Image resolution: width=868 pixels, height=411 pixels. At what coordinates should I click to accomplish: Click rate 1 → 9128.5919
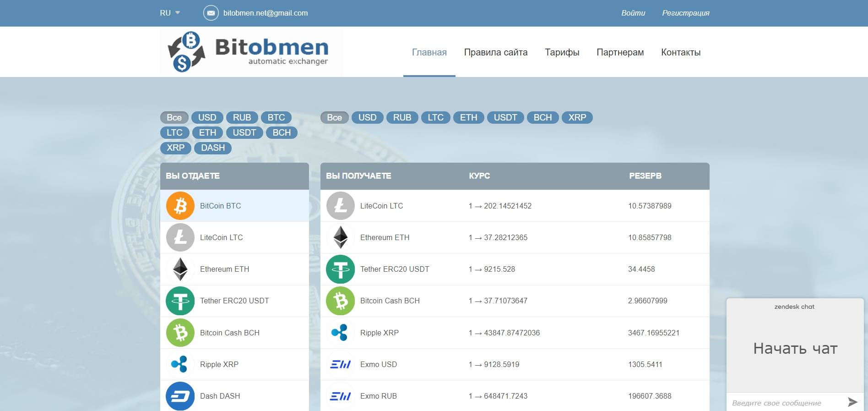click(494, 364)
